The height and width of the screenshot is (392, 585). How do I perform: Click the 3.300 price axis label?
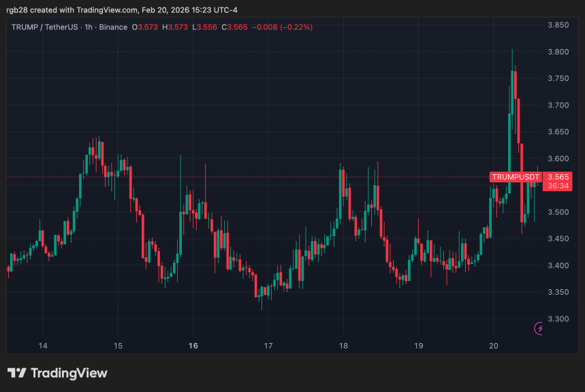558,319
